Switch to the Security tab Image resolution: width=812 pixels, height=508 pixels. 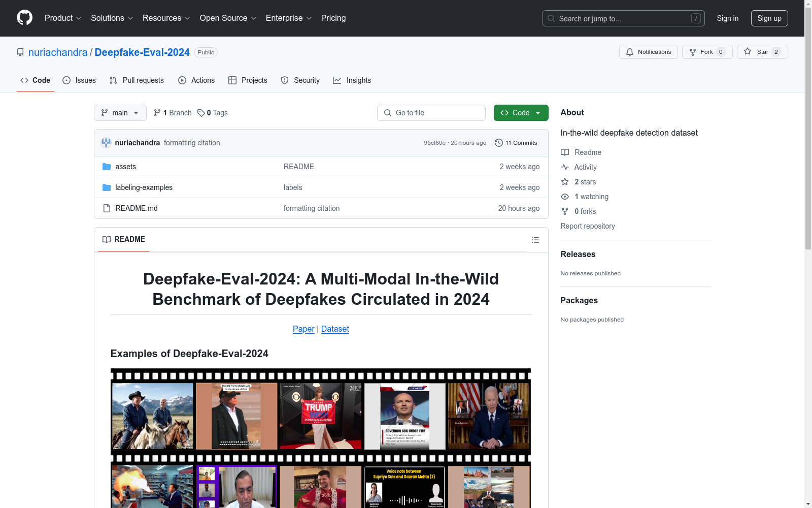pos(300,80)
